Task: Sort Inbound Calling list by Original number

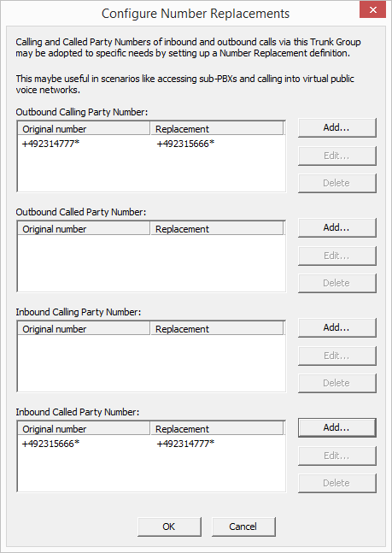Action: coord(85,329)
